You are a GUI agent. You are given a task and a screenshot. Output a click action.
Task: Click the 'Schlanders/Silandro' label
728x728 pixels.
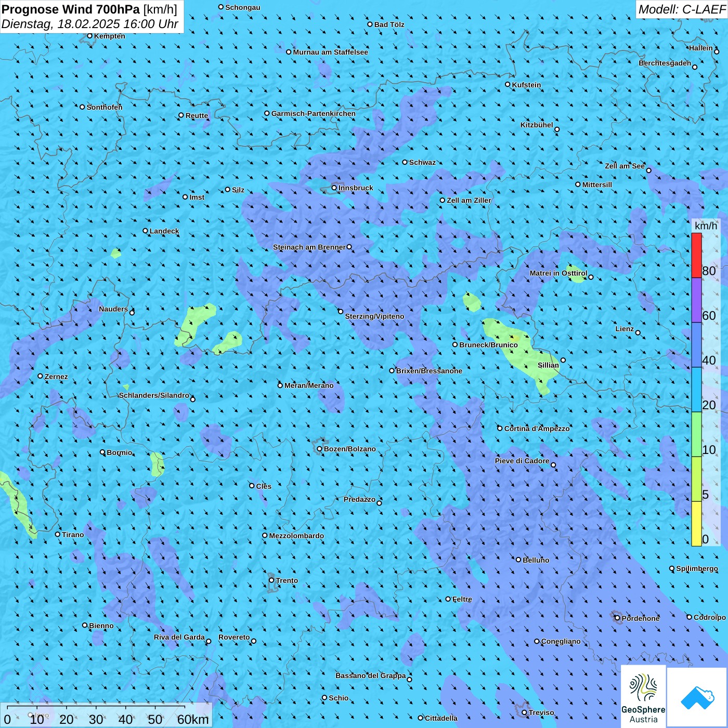[154, 395]
